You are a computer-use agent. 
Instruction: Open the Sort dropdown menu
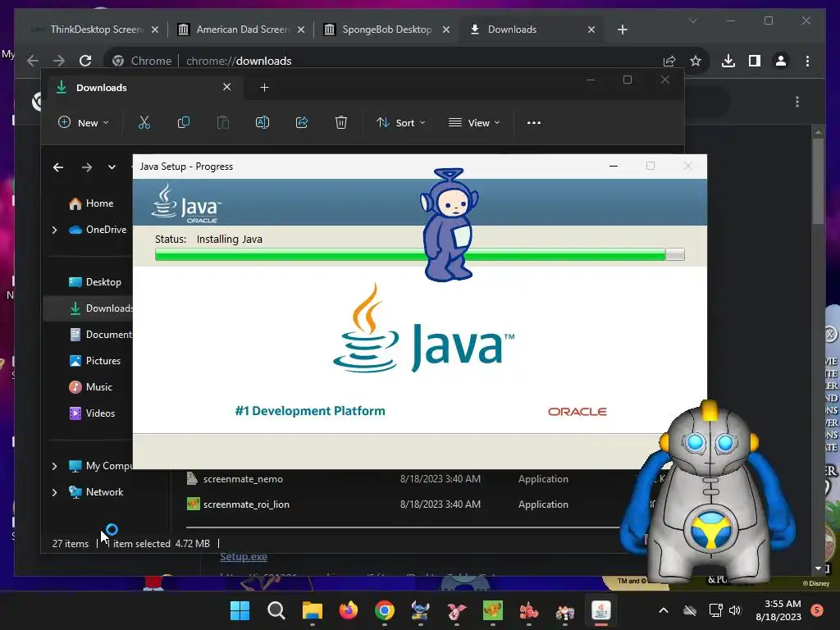(x=400, y=123)
